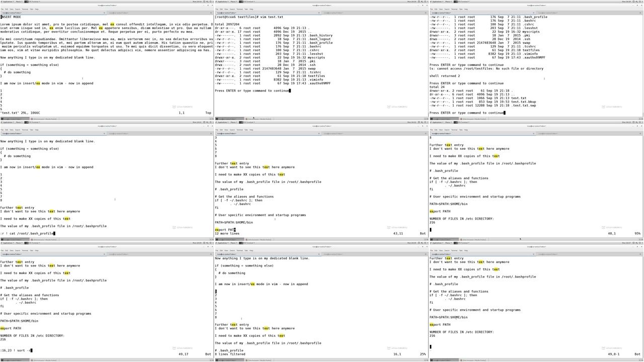Click the '8 lines filtered' status message
Screen dimensions: 644x362
[x=230, y=354]
